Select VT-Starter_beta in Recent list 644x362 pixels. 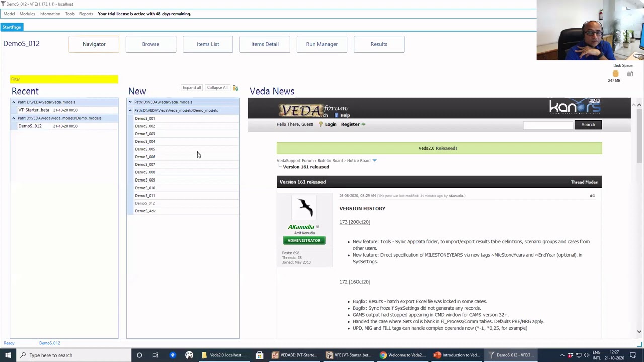coord(34,110)
